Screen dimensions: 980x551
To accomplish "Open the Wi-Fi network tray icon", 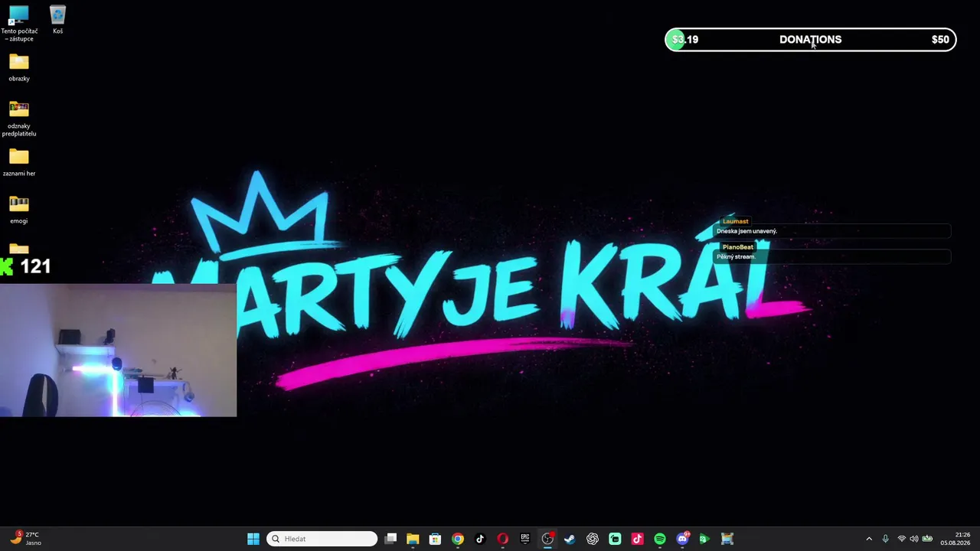I will click(901, 539).
